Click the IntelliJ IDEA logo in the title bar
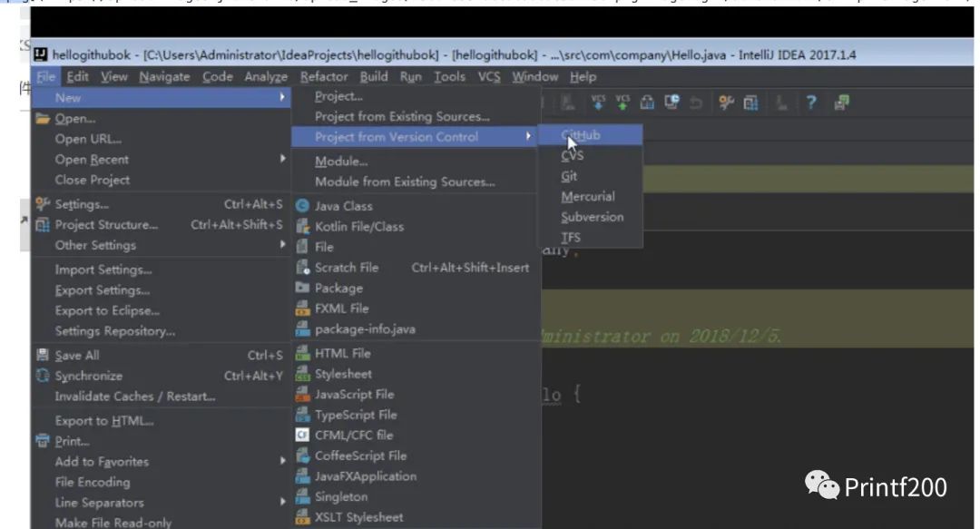 (x=41, y=55)
